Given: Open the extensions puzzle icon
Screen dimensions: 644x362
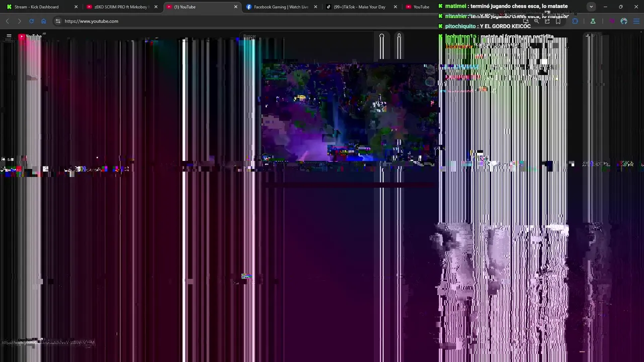Looking at the screenshot, I should pyautogui.click(x=575, y=21).
